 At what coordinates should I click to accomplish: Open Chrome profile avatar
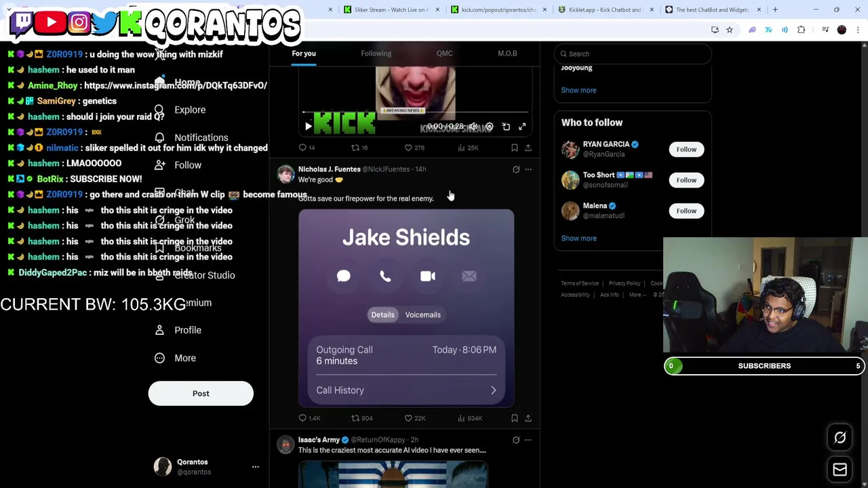click(842, 30)
